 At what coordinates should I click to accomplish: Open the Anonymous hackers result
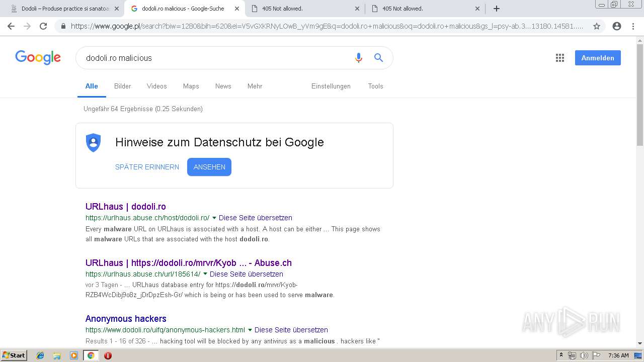click(x=126, y=318)
